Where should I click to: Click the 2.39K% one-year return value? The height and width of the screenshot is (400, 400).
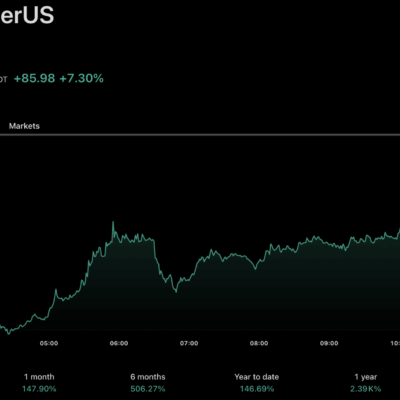click(366, 389)
